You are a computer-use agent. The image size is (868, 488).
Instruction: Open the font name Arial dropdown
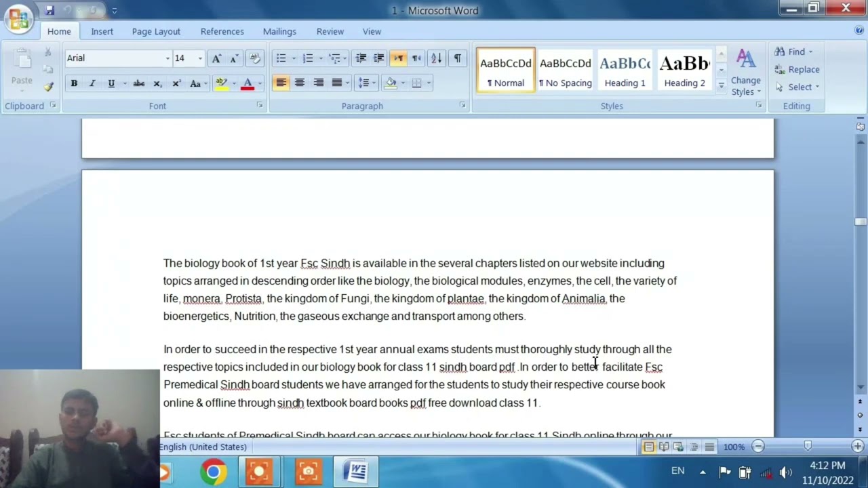tap(167, 58)
